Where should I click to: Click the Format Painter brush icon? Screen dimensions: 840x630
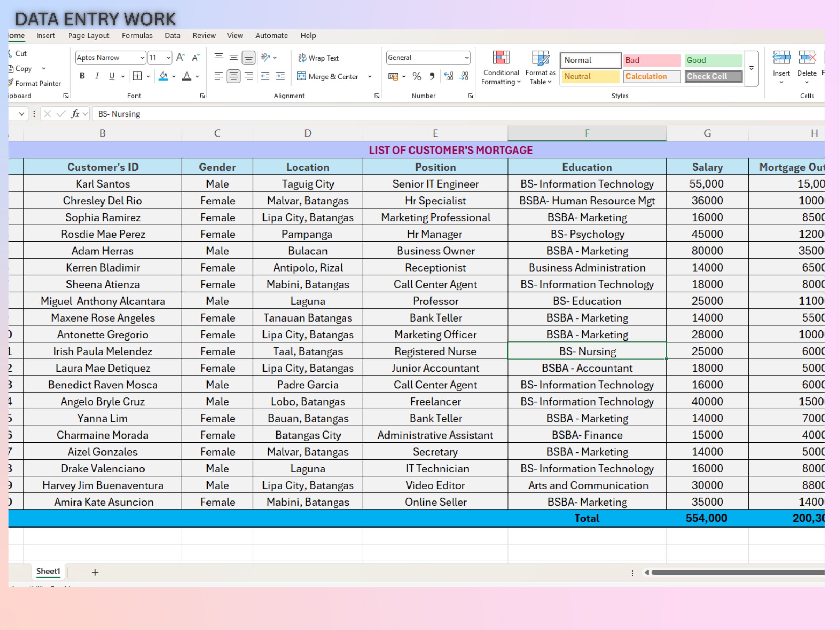click(12, 83)
